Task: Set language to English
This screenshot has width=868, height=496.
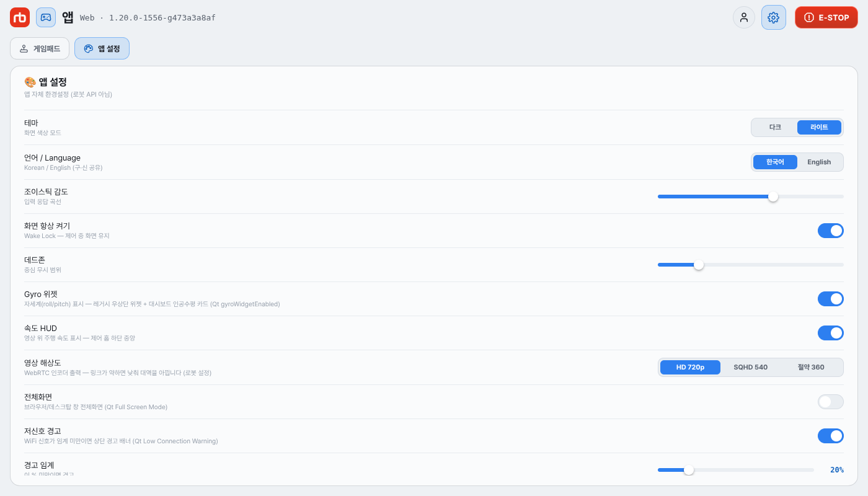Action: (x=819, y=162)
